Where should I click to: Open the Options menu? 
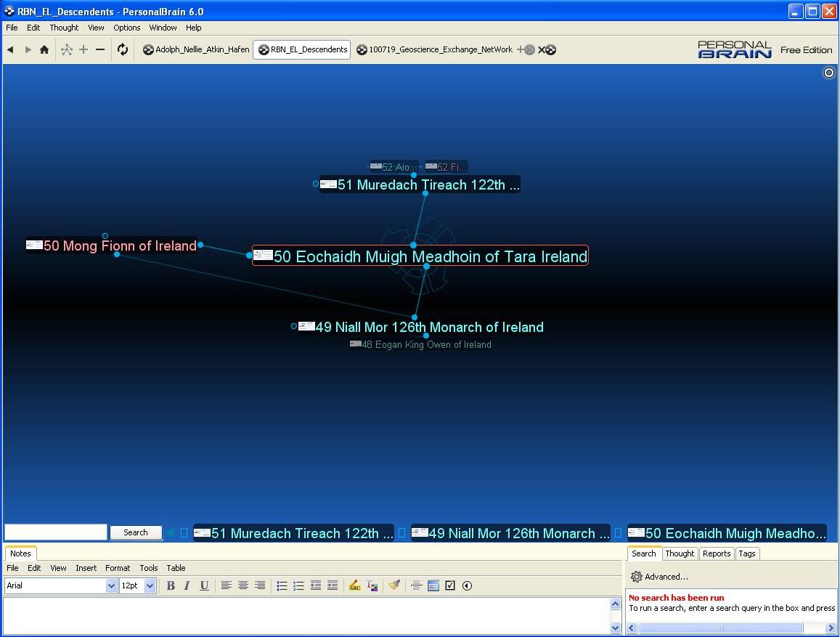tap(127, 28)
